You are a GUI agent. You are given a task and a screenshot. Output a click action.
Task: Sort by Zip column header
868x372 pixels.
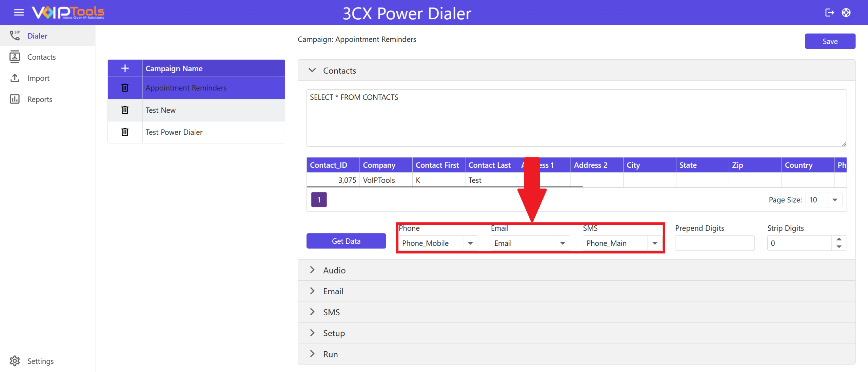(x=755, y=165)
